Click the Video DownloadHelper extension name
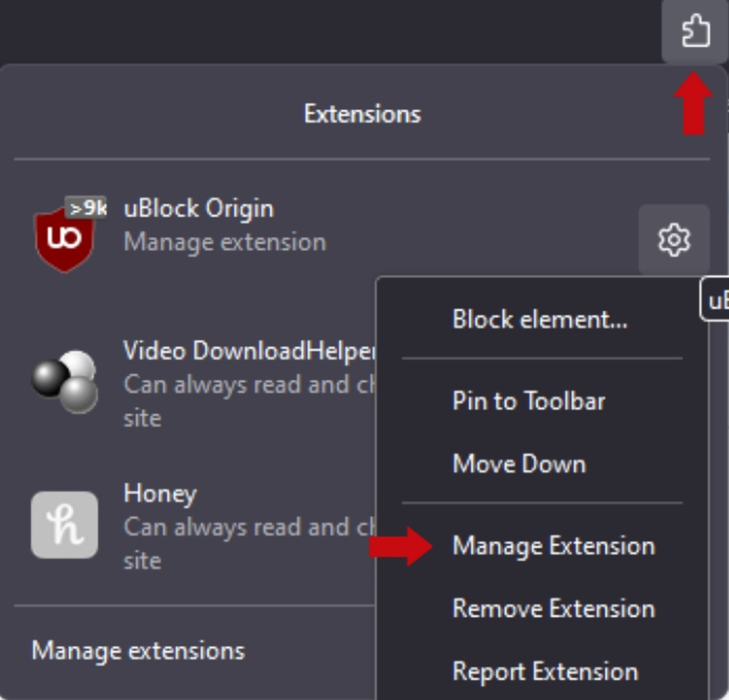Image resolution: width=729 pixels, height=700 pixels. pyautogui.click(x=249, y=351)
